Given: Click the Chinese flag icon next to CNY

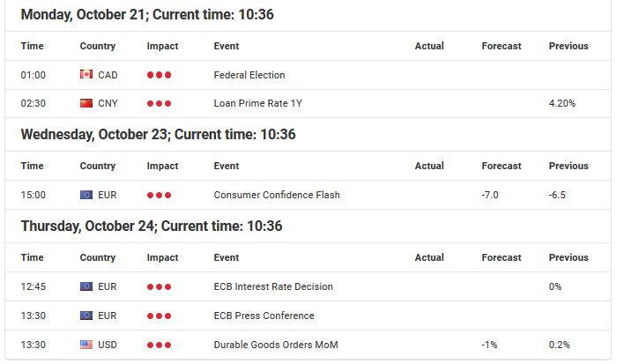Looking at the screenshot, I should click(86, 103).
